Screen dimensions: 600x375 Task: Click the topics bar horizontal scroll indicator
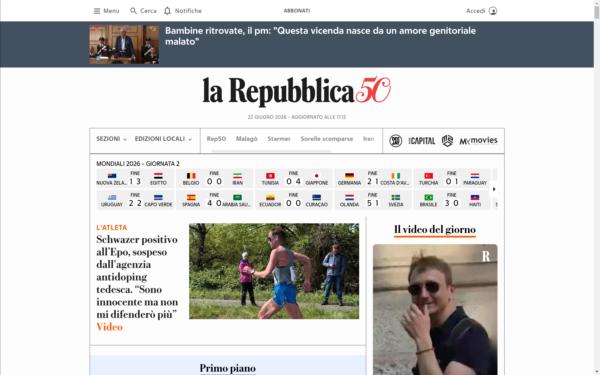tap(271, 151)
